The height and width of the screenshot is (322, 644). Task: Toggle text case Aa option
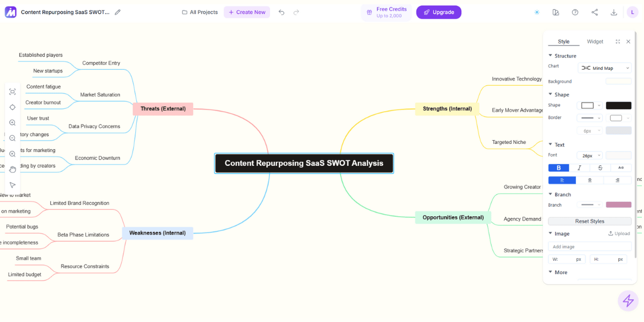point(621,168)
